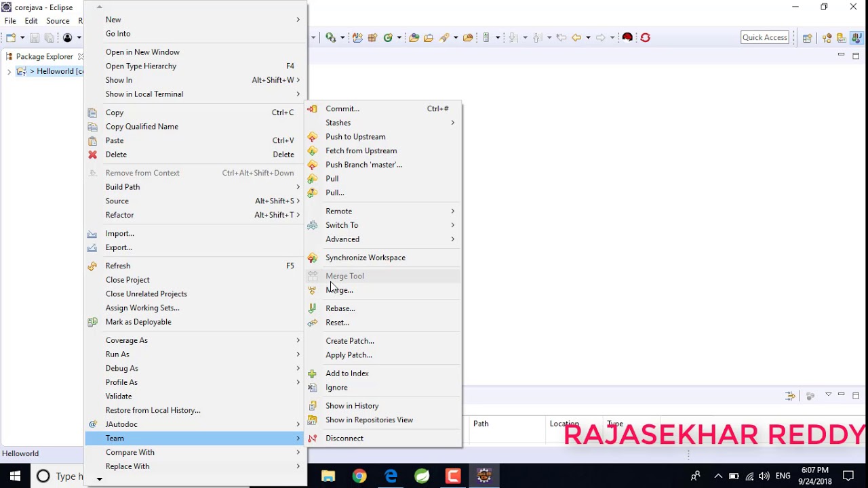Click the JAutodoc @ icon in the context menu
The image size is (868, 488).
click(93, 424)
